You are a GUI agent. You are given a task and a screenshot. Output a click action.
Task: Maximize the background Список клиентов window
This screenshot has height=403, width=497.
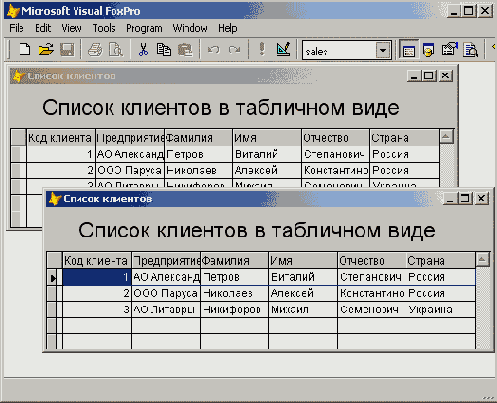click(429, 76)
